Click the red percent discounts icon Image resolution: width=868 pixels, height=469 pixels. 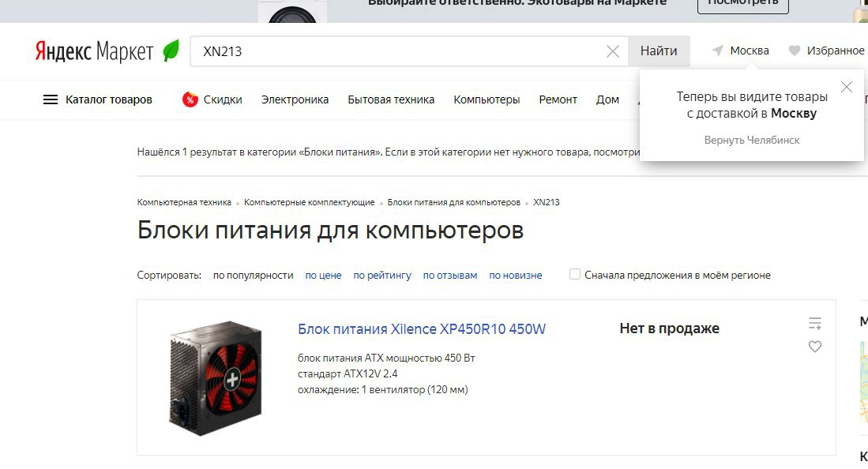tap(190, 99)
